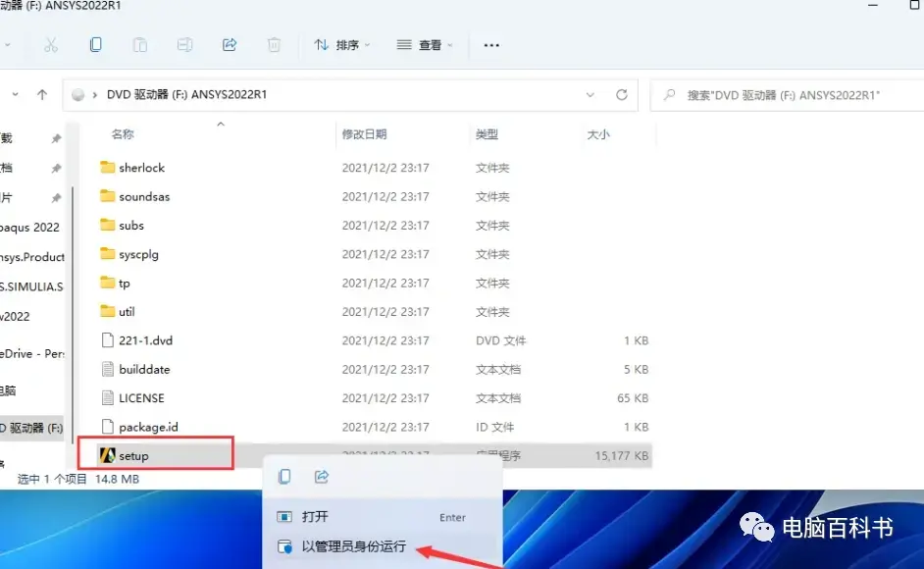Click the address bar path text
Viewport: 924px width, 569px height.
click(186, 94)
